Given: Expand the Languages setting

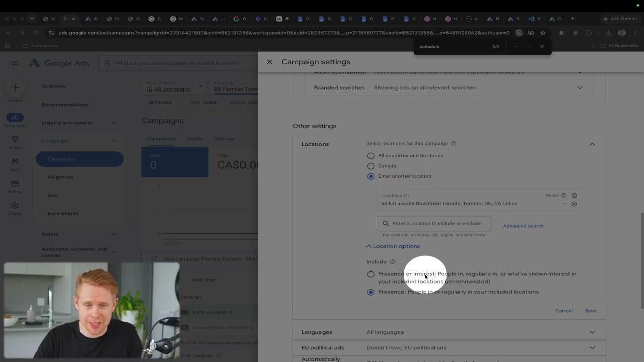Looking at the screenshot, I should (x=592, y=332).
